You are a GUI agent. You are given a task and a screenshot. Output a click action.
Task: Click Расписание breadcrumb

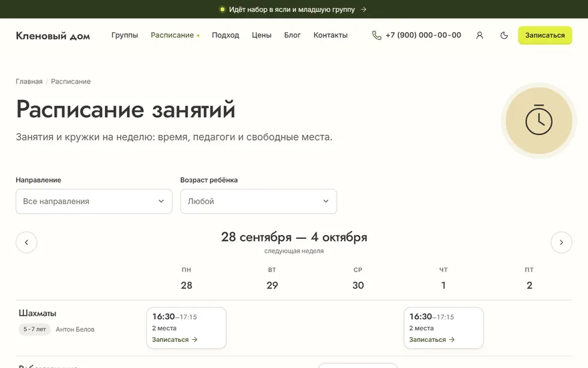[71, 82]
